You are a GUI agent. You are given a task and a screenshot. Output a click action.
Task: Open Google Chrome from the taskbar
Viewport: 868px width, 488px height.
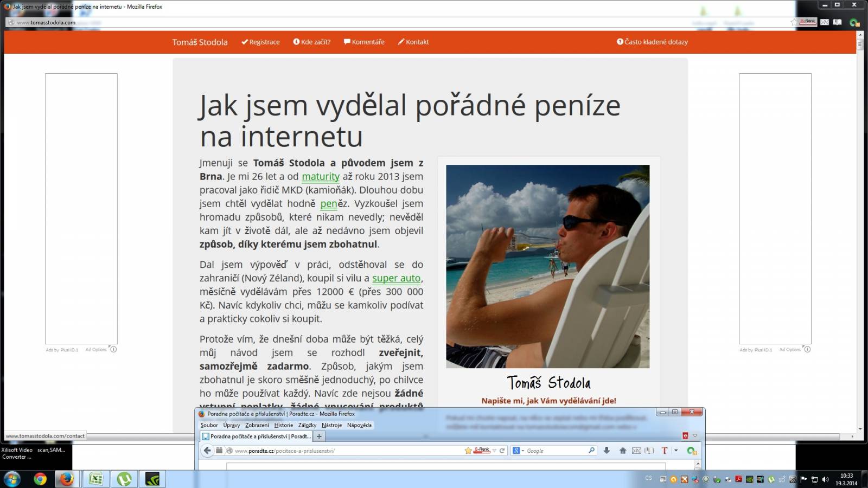point(40,479)
